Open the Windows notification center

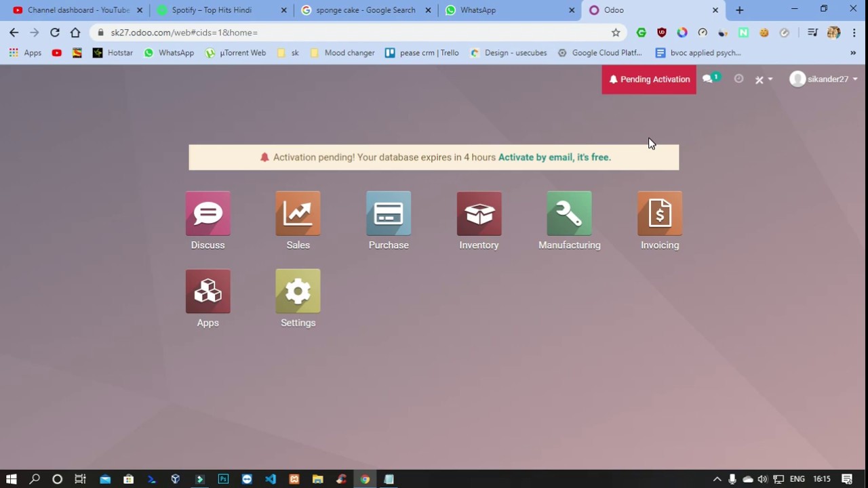coord(847,479)
